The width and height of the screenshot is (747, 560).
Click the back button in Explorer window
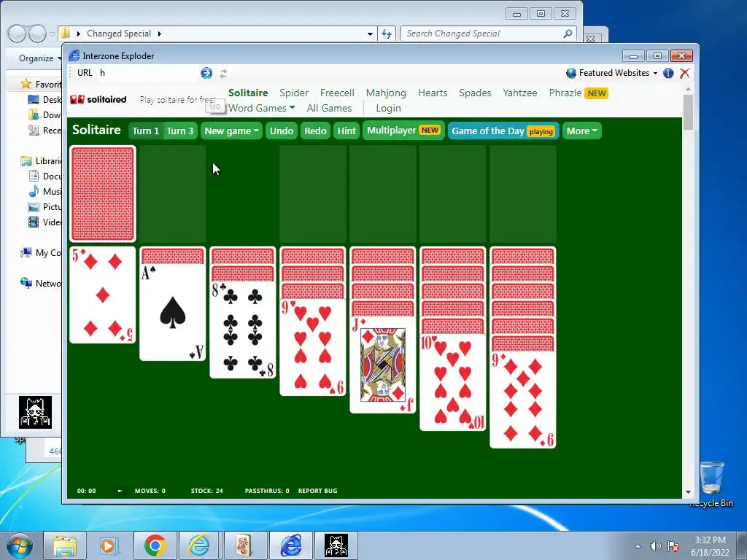point(17,34)
